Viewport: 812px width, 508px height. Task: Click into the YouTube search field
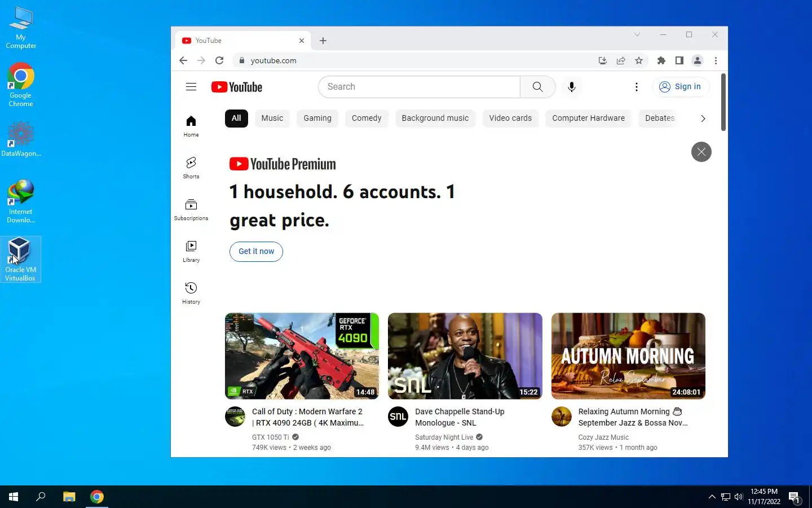point(419,87)
